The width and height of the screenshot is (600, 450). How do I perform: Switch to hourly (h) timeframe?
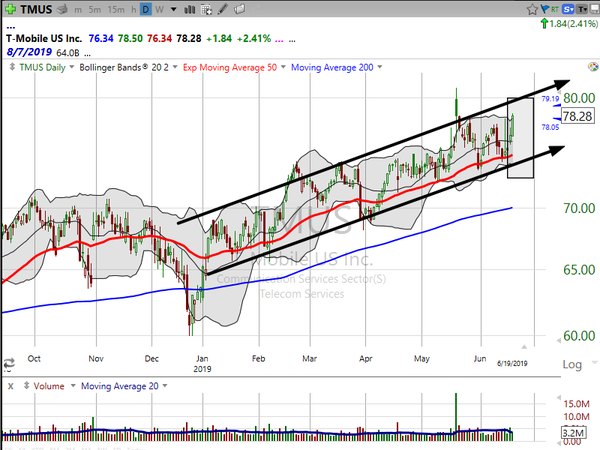(x=134, y=10)
